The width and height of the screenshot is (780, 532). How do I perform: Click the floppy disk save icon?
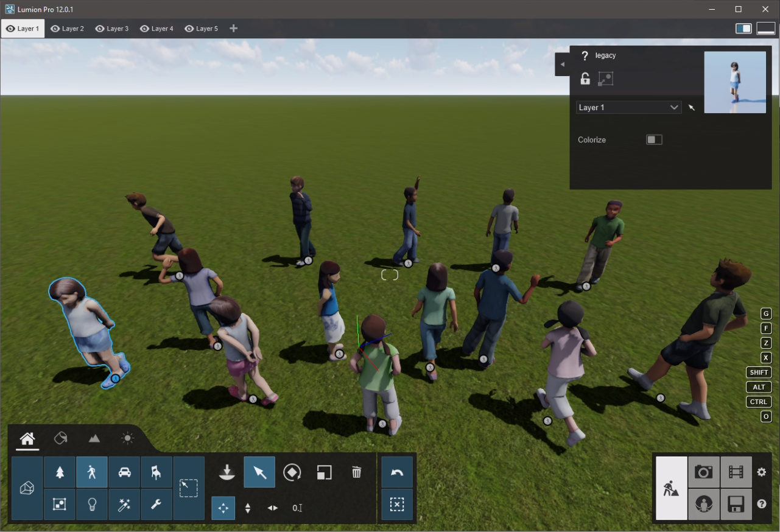736,505
